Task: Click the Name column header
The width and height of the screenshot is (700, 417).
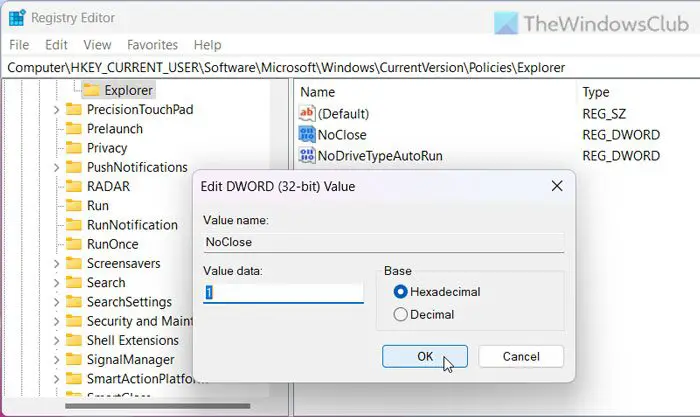Action: 317,92
